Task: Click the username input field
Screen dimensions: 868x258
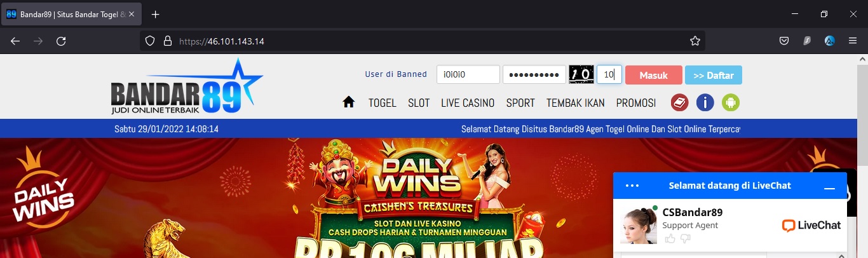Action: pyautogui.click(x=468, y=74)
